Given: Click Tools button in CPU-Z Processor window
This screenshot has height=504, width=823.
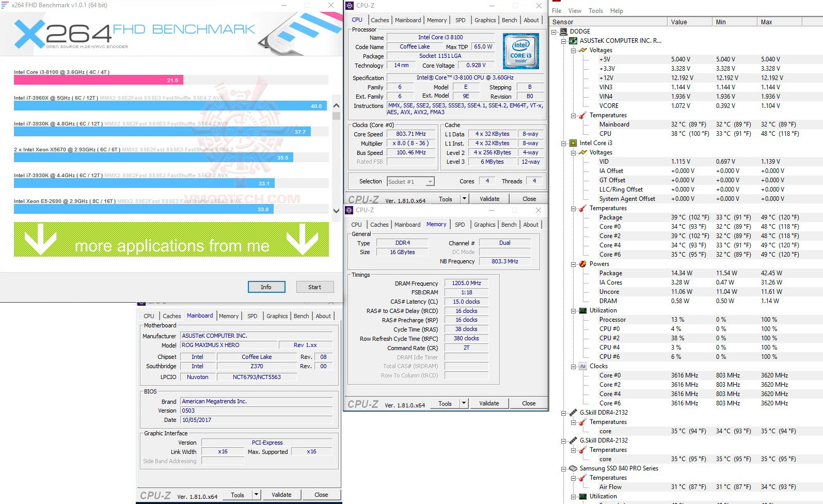Looking at the screenshot, I should coord(446,199).
